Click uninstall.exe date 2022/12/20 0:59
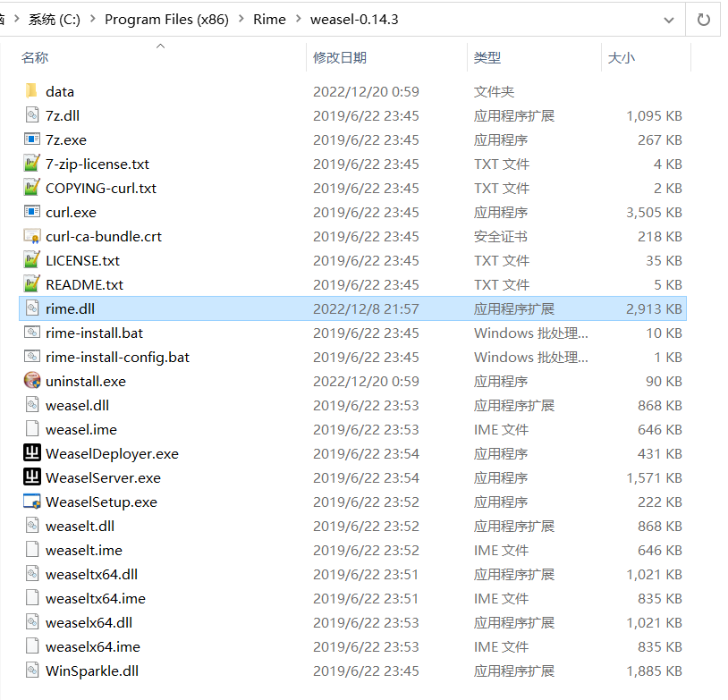728x700 pixels. 366,381
